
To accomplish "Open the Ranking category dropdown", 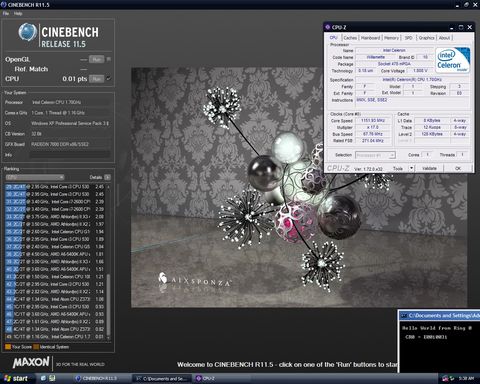I will click(35, 177).
